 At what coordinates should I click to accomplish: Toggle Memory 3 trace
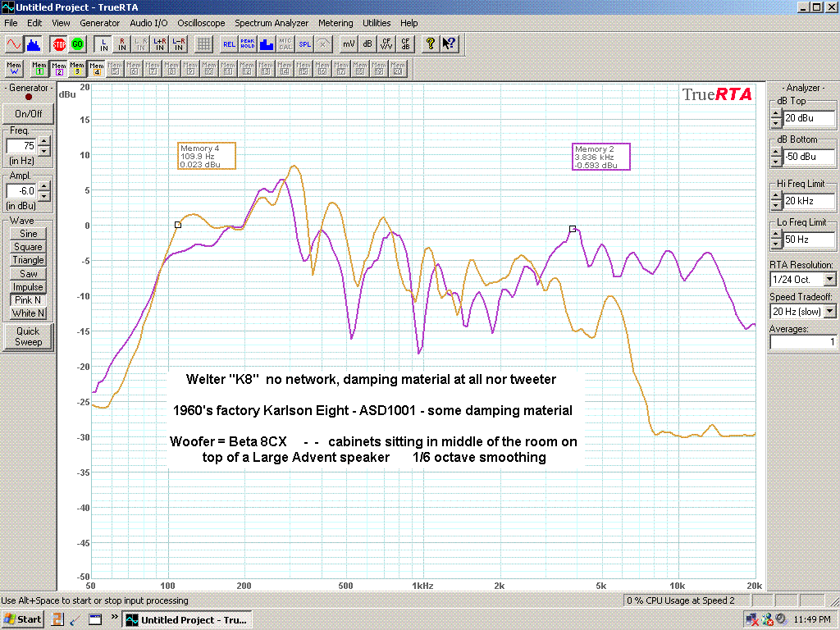pyautogui.click(x=77, y=69)
